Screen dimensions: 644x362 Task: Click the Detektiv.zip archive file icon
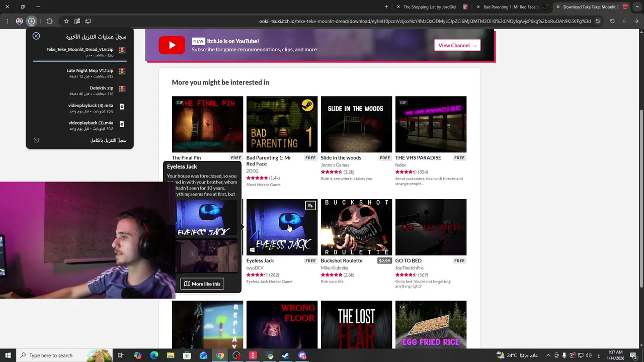[122, 89]
